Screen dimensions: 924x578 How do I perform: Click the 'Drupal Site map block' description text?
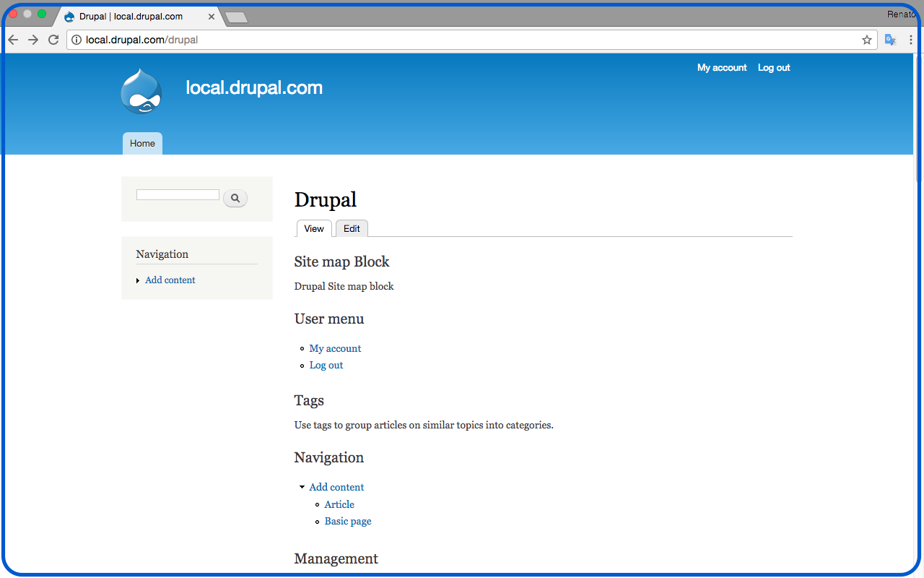pos(344,286)
